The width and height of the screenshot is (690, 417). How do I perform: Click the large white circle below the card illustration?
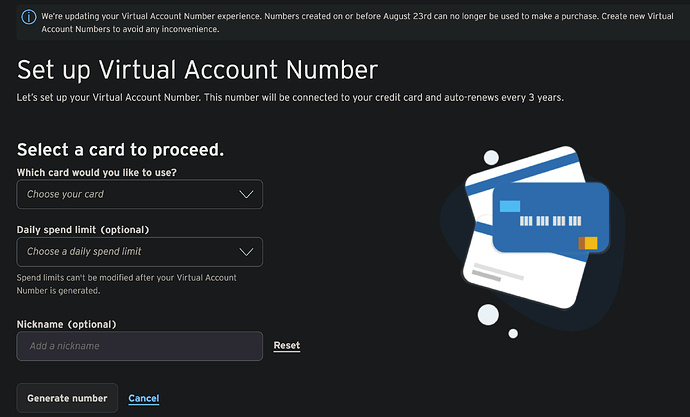tap(488, 315)
